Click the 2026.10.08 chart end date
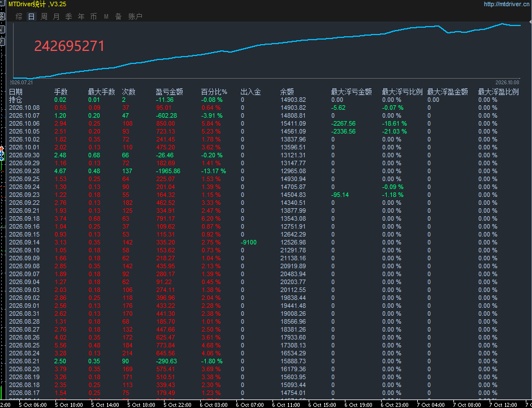The height and width of the screenshot is (408, 532). [x=507, y=82]
